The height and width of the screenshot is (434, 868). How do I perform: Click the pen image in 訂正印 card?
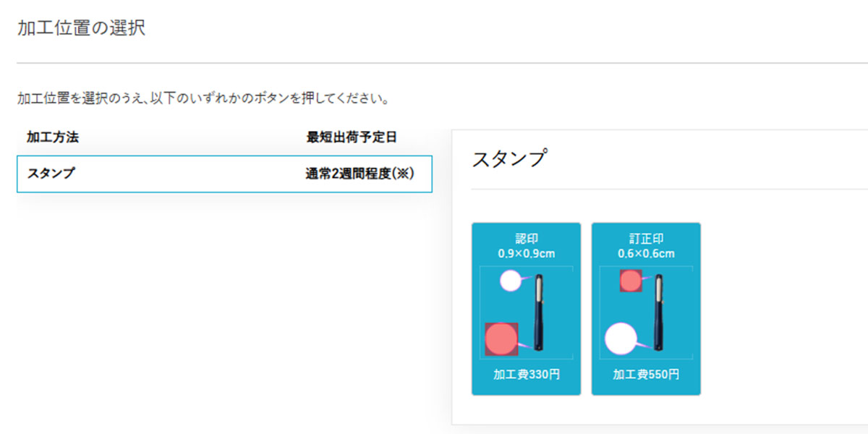[x=659, y=312]
